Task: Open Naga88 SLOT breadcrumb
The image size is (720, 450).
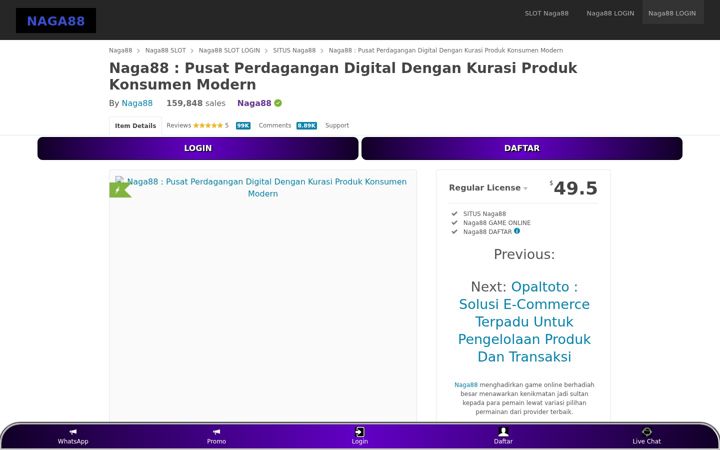Action: pos(165,51)
